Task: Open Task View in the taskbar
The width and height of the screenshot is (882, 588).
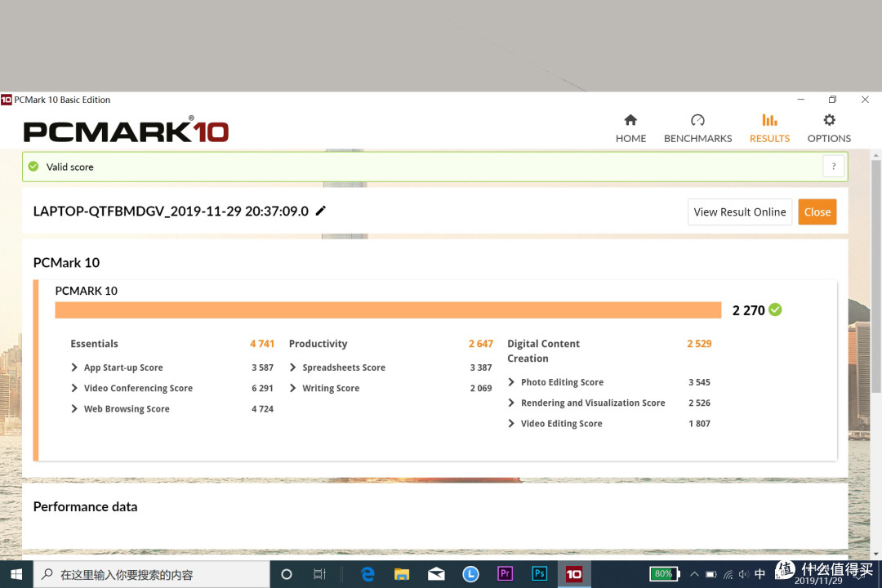Action: point(319,574)
